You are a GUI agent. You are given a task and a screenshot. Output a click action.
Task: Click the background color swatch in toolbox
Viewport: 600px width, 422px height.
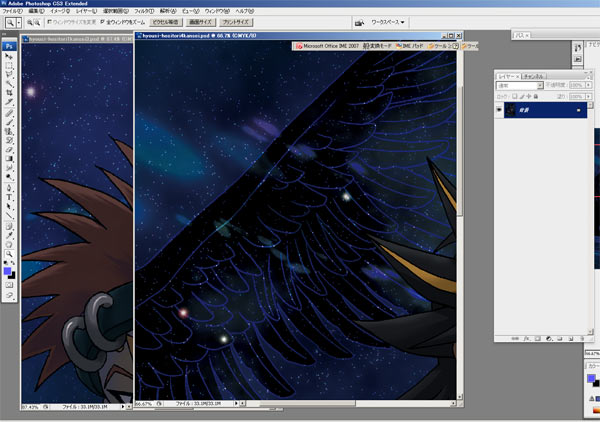pyautogui.click(x=13, y=275)
